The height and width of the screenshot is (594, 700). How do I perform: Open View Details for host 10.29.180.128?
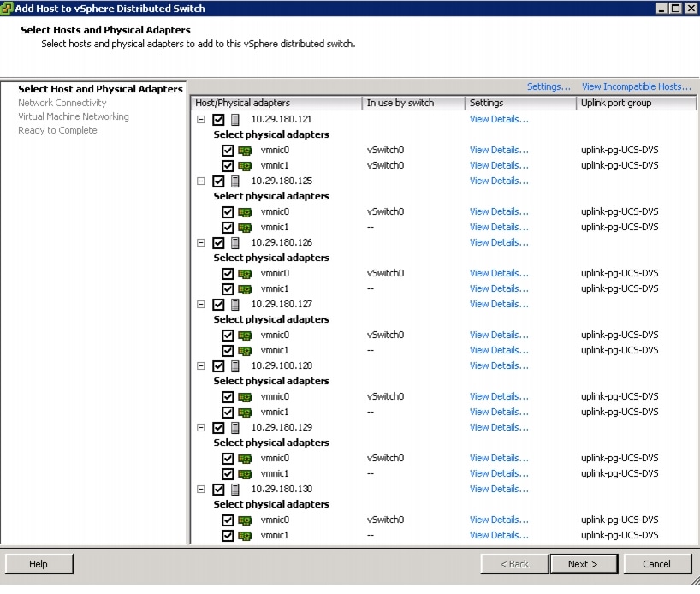[x=499, y=365]
